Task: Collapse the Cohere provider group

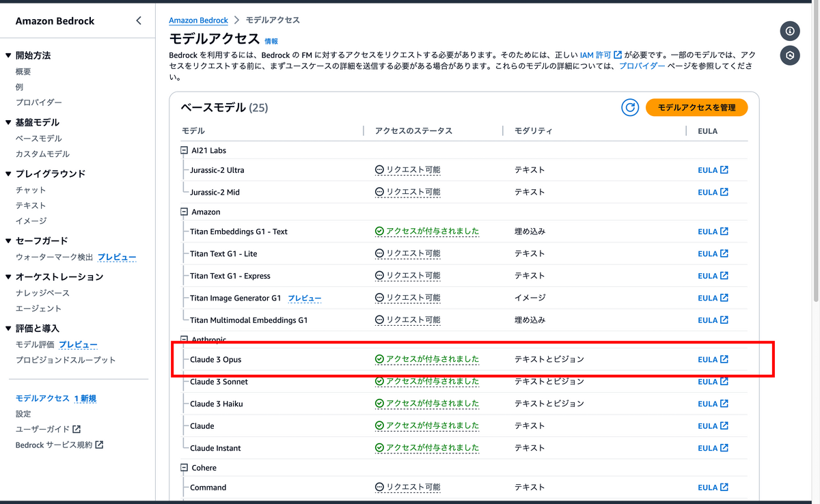Action: (184, 468)
